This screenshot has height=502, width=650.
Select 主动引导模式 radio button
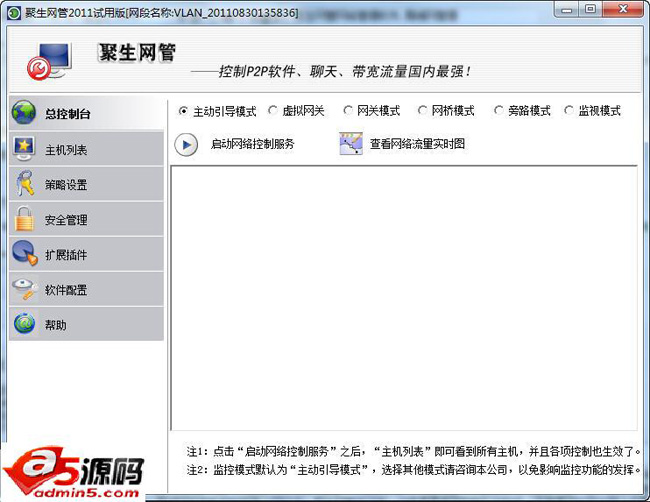click(183, 111)
